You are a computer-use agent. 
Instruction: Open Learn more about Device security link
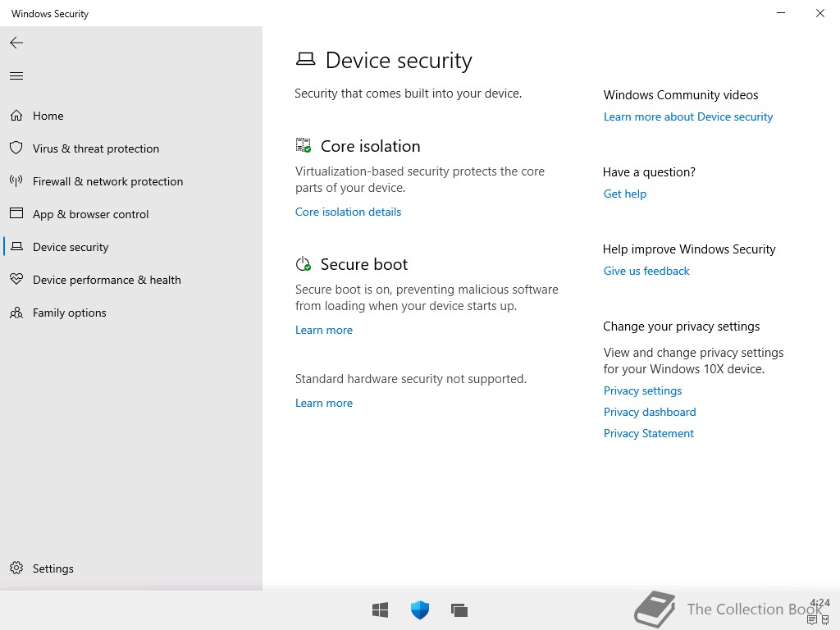click(688, 116)
